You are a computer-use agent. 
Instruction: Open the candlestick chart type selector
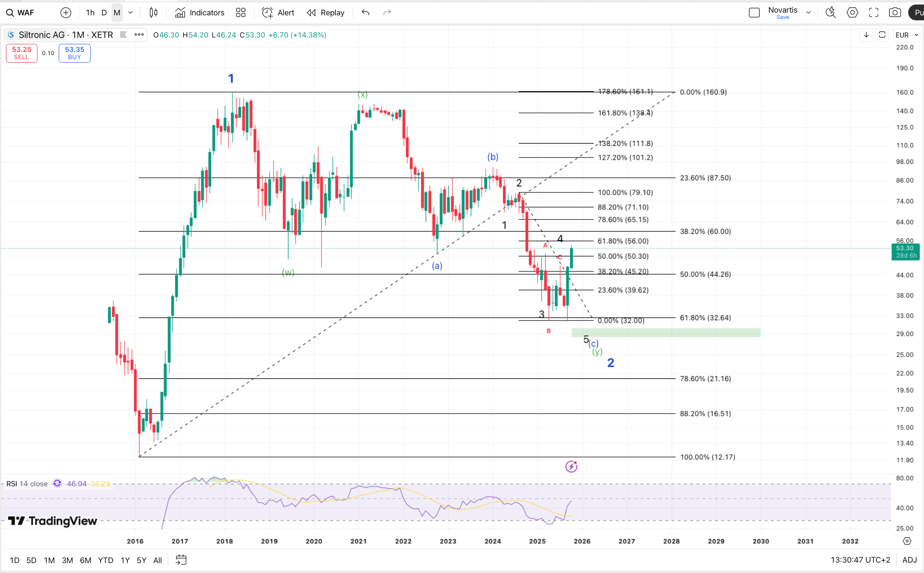(x=153, y=13)
